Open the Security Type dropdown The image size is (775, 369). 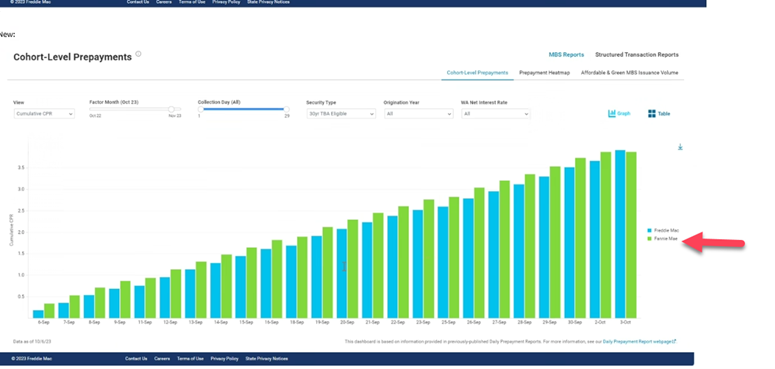pyautogui.click(x=341, y=114)
